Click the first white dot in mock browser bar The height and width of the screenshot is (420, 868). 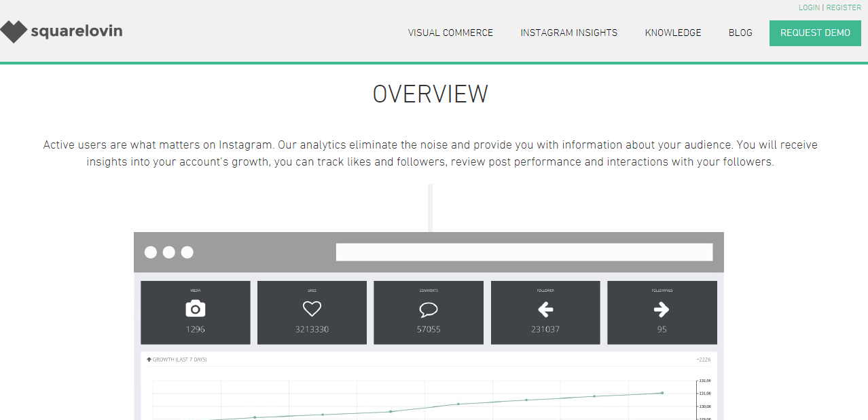(x=151, y=252)
